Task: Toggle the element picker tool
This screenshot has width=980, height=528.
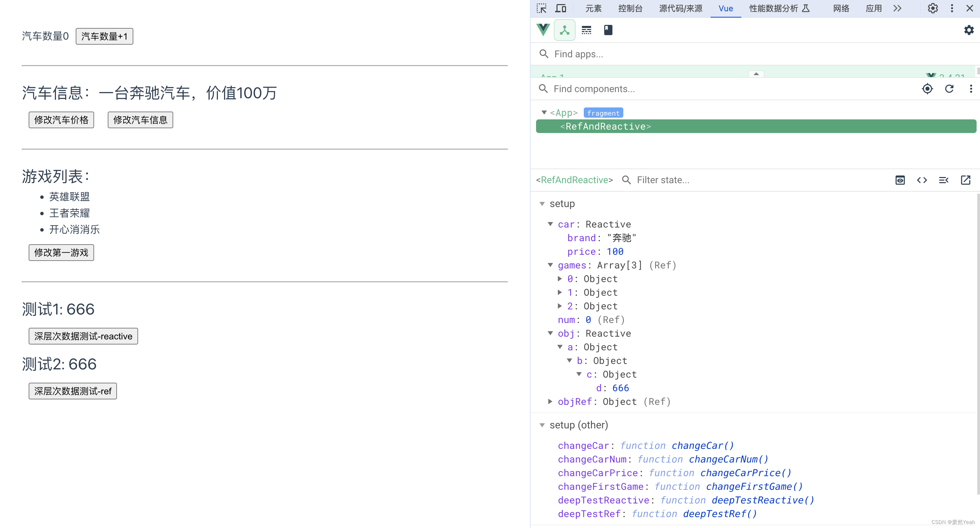Action: coord(541,9)
